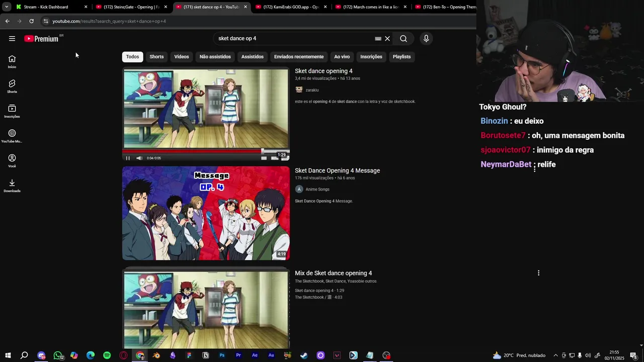Open Spotify from the taskbar
Screen dimensions: 644x362
(107, 355)
